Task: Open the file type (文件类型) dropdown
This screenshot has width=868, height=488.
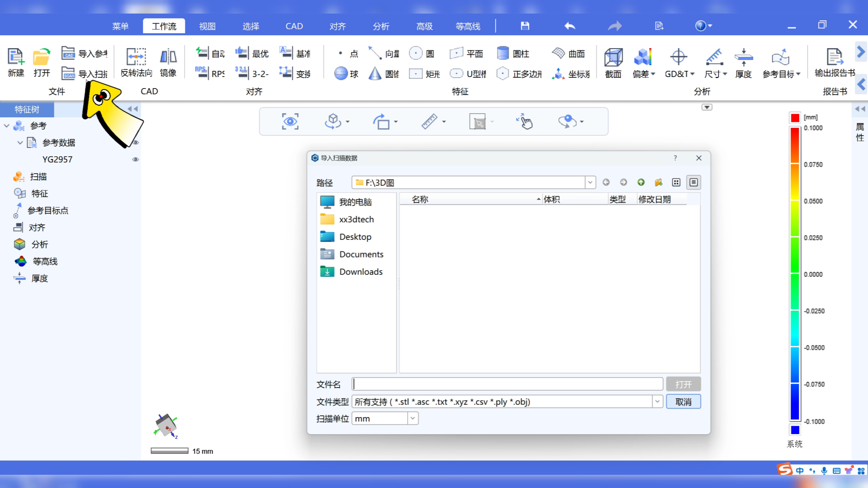Action: click(x=657, y=402)
